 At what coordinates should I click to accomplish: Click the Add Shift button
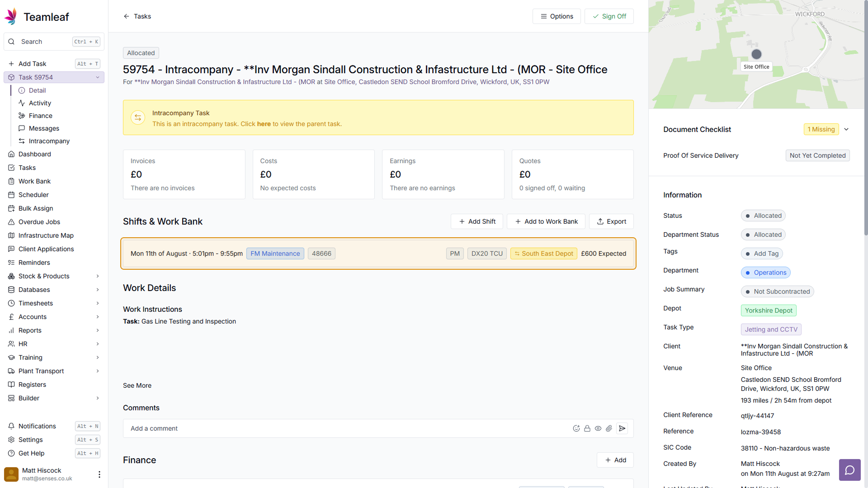click(x=477, y=221)
